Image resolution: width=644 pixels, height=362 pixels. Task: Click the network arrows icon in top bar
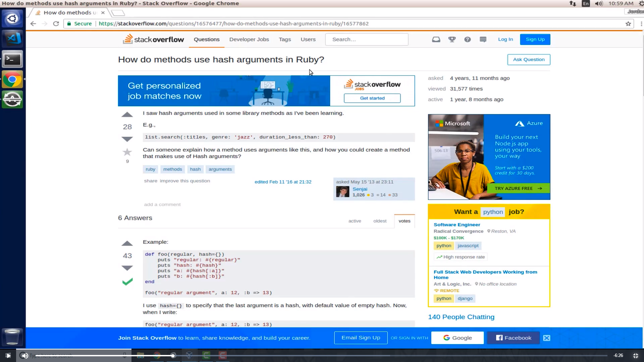[x=573, y=3]
